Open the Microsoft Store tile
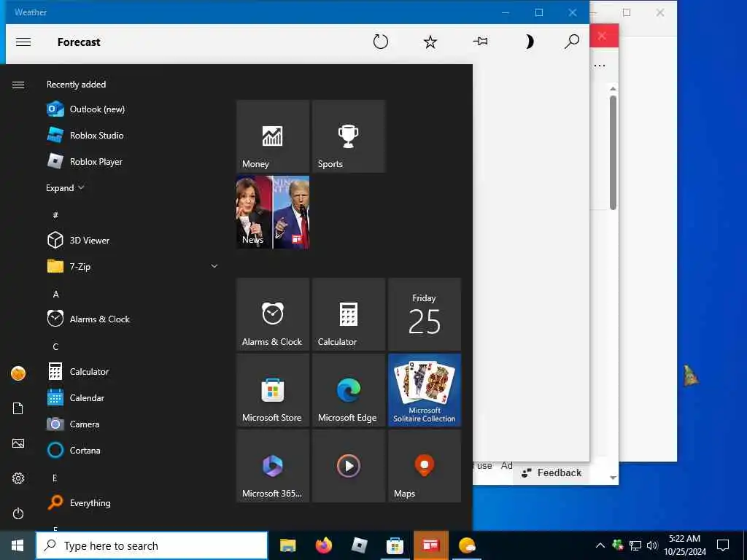747x560 pixels. coord(273,390)
